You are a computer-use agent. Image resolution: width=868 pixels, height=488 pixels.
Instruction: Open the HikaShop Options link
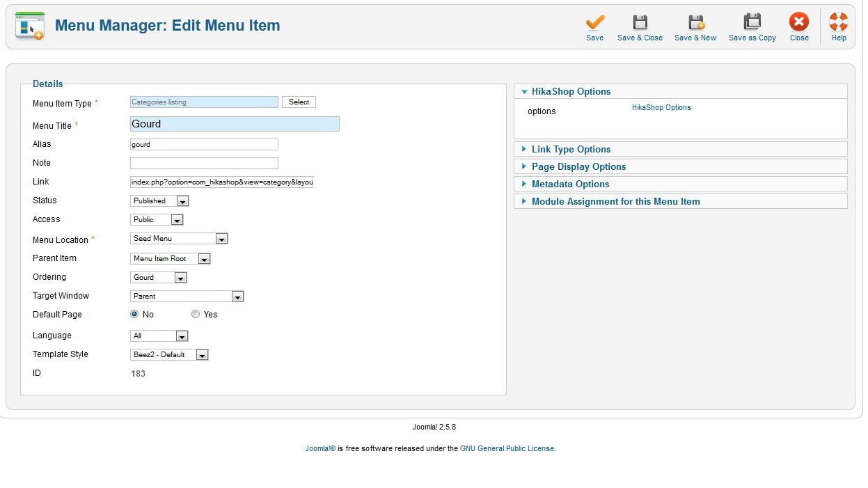pyautogui.click(x=661, y=107)
